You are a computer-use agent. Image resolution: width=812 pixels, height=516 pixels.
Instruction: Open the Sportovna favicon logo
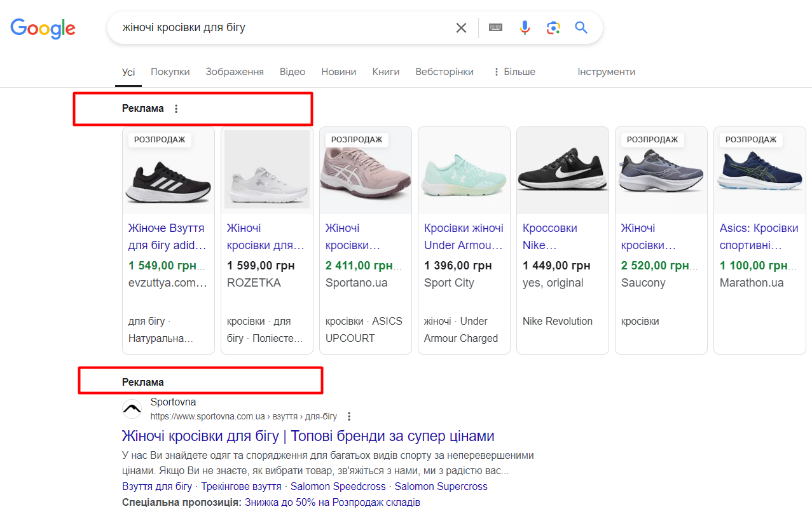132,409
